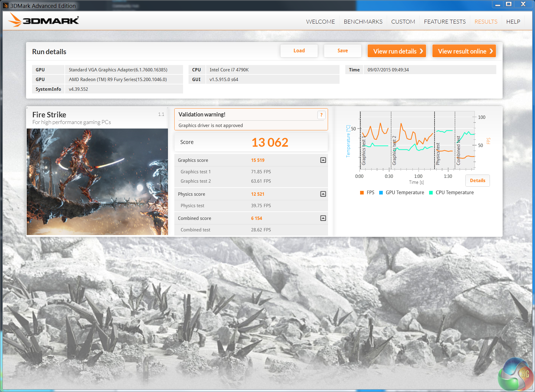Go to the CUSTOM tab

click(x=403, y=22)
